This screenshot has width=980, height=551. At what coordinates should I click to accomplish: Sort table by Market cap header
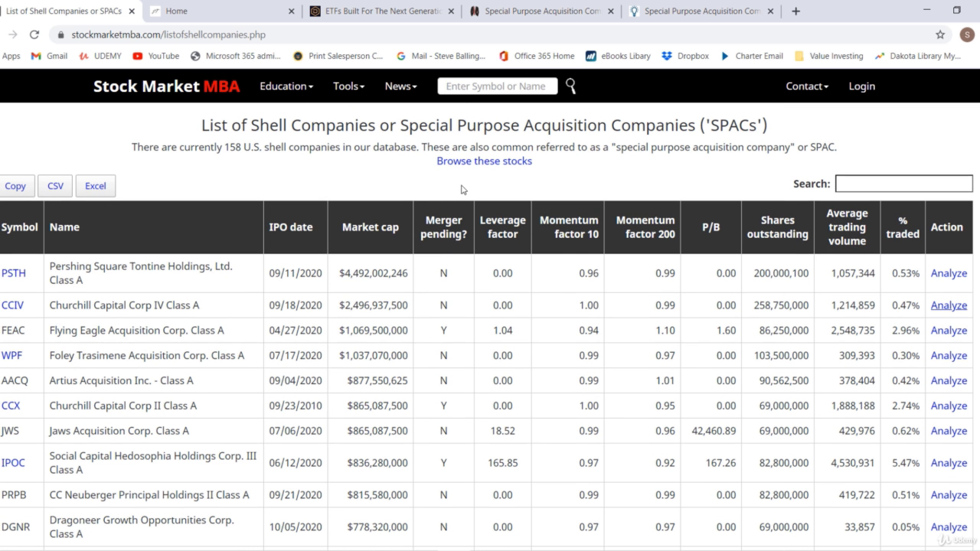371,227
